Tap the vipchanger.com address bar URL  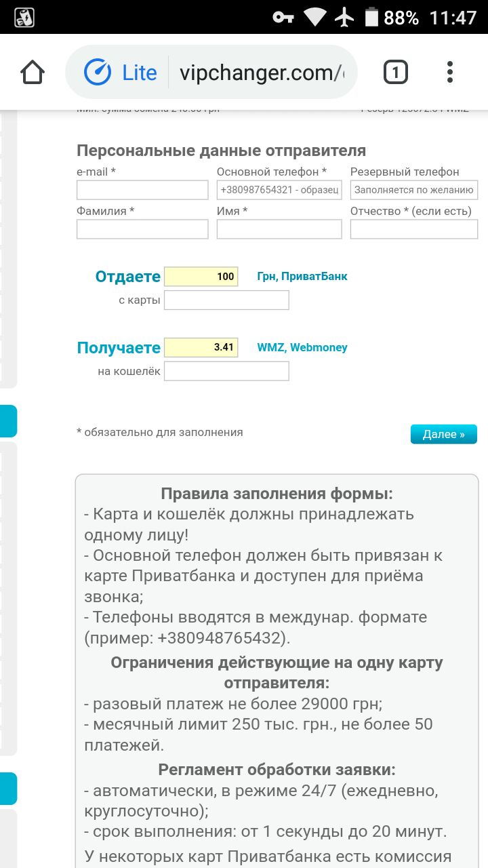point(262,73)
